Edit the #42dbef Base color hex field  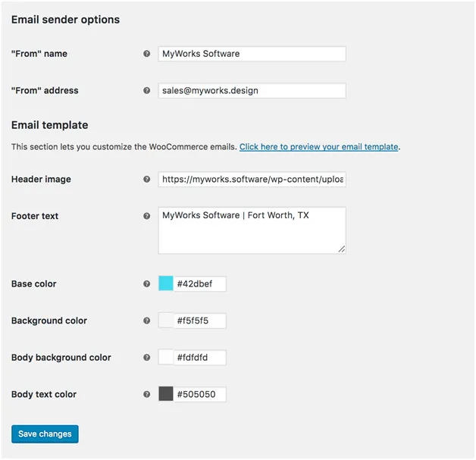point(200,284)
